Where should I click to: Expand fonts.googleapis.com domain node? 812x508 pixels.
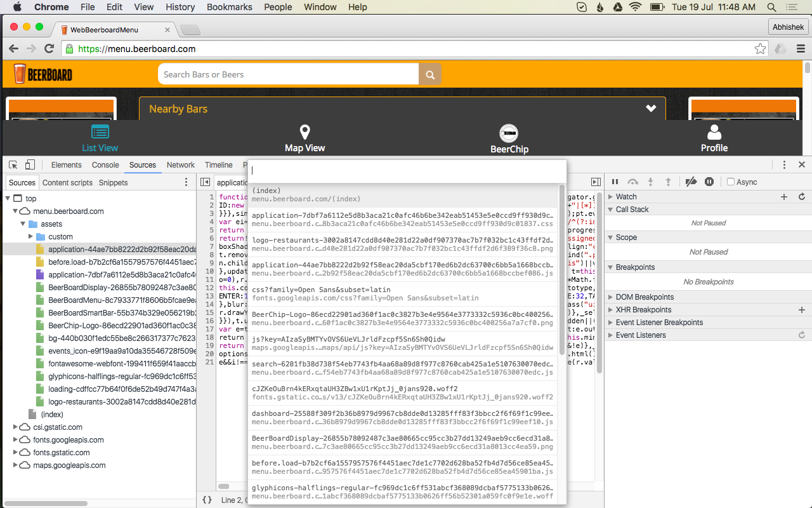tap(15, 440)
